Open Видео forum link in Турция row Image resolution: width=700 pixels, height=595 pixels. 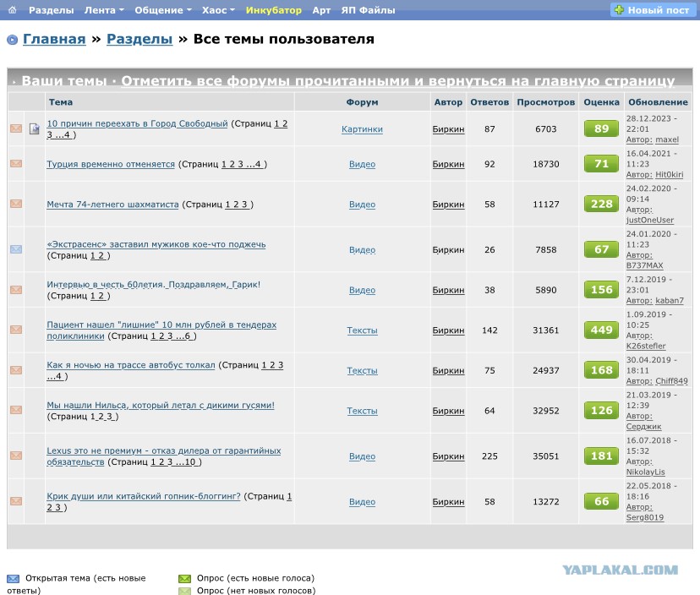[x=362, y=164]
